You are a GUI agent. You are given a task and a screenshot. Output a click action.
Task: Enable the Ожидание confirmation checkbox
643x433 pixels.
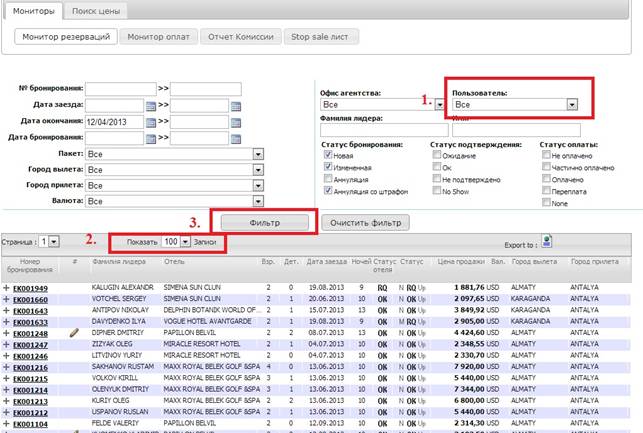[x=437, y=155]
